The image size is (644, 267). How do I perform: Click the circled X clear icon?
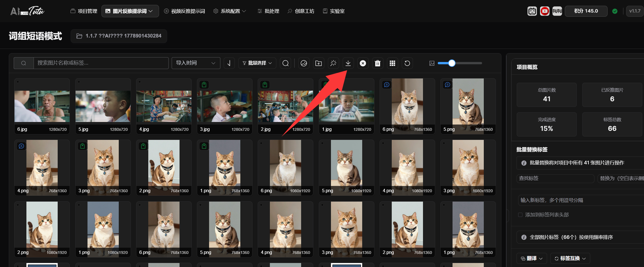(363, 63)
